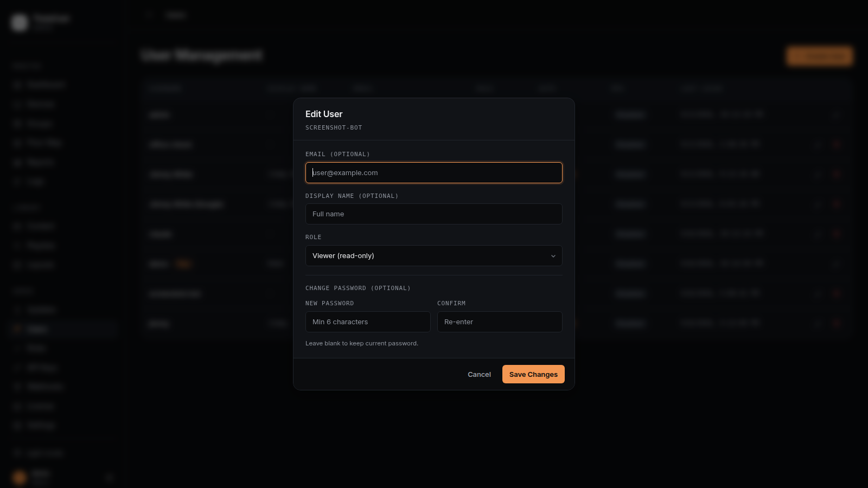
Task: Click the "CHANGE PASSWORD (OPTIONAL)" section heading
Action: (358, 288)
